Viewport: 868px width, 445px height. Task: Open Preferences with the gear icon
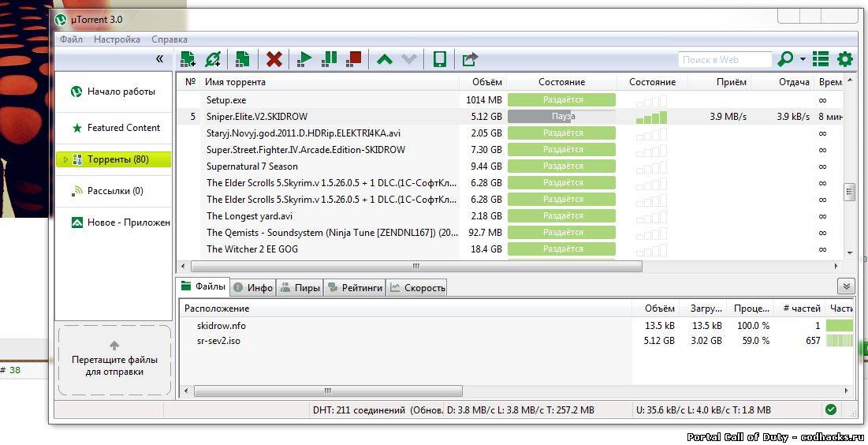[x=845, y=58]
